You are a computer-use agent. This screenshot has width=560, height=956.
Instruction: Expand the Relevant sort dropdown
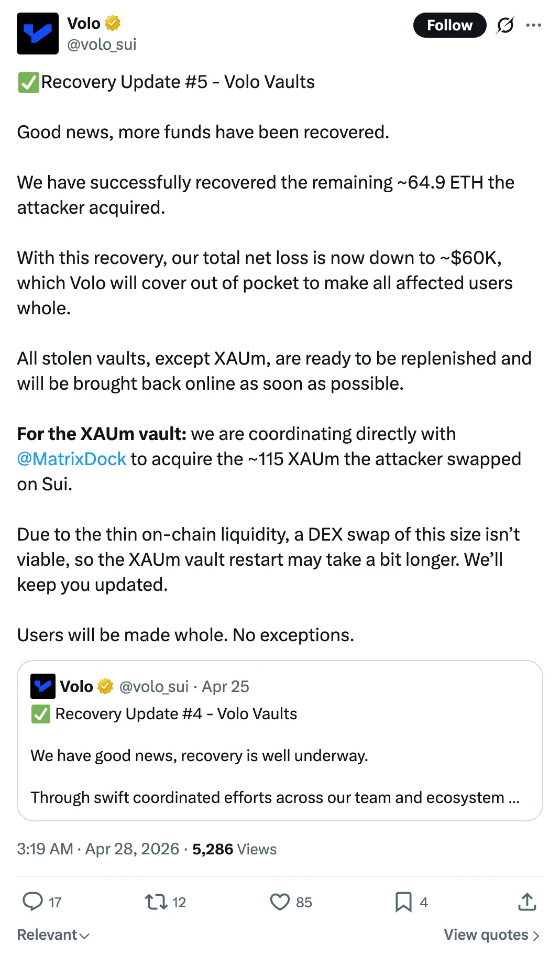click(x=53, y=935)
